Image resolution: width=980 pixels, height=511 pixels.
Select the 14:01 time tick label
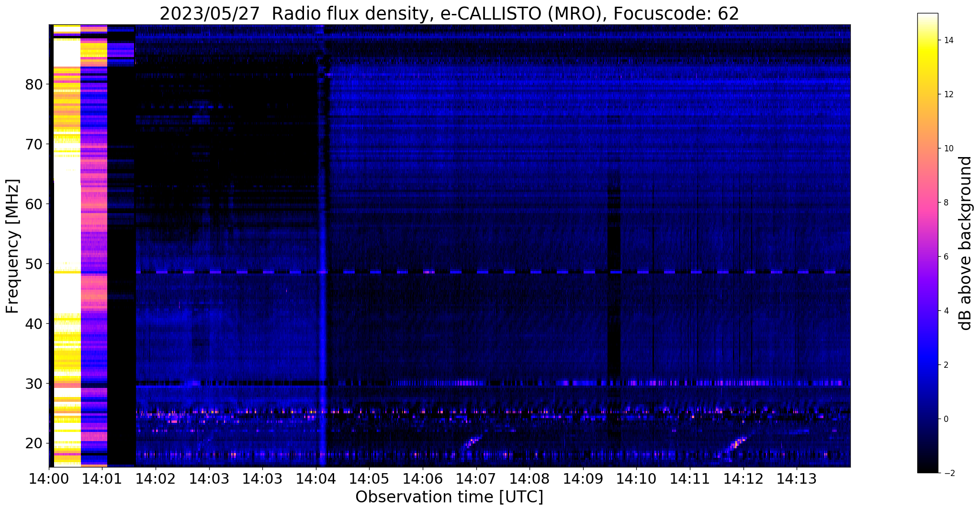click(102, 478)
